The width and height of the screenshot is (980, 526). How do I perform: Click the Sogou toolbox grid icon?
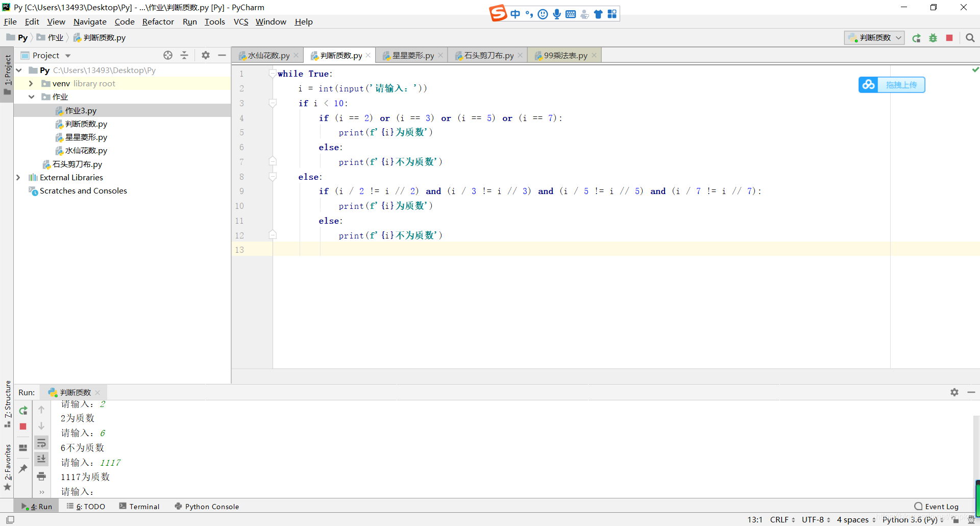(x=612, y=14)
